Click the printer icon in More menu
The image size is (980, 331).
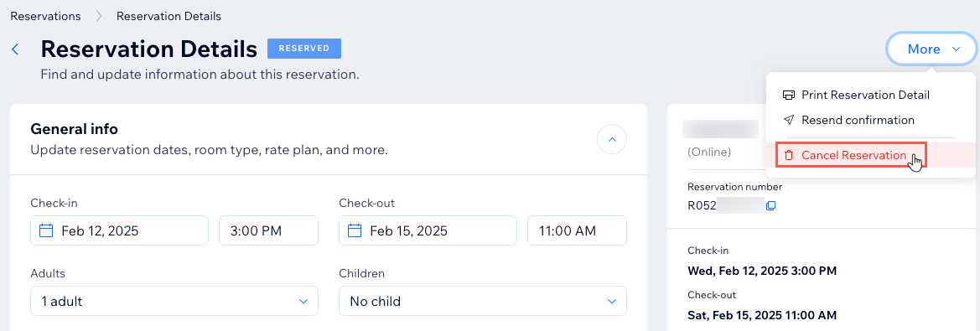pos(789,95)
